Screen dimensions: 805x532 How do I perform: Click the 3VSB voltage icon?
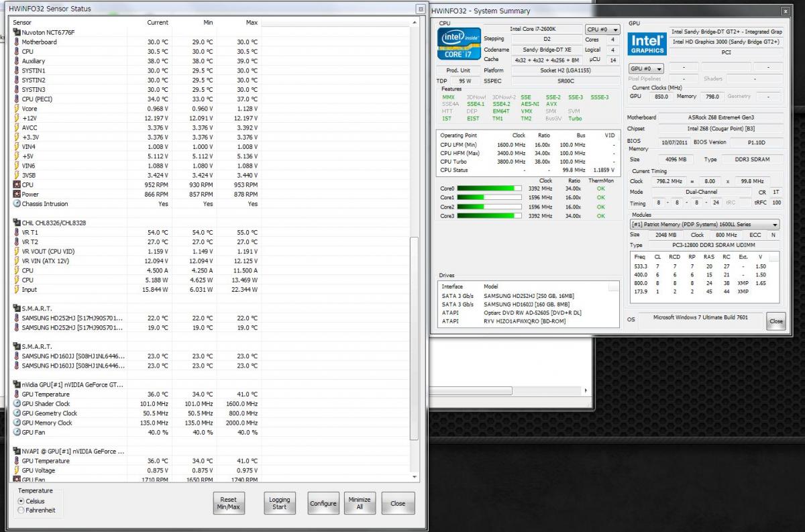(x=17, y=175)
